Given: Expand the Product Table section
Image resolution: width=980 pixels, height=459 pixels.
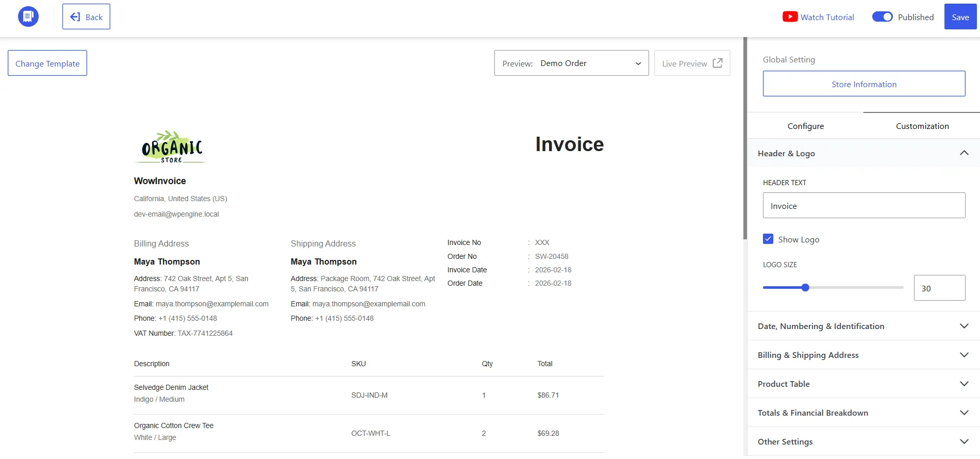Looking at the screenshot, I should [x=863, y=384].
